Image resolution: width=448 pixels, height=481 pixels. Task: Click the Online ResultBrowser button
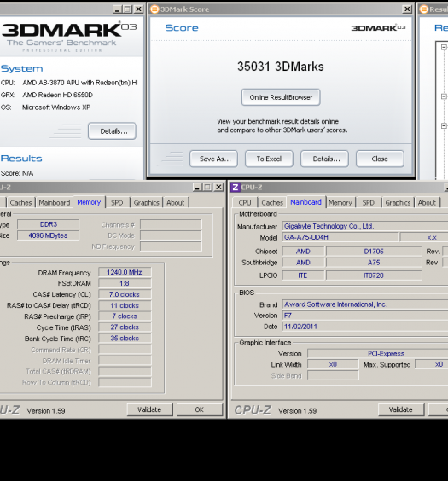point(281,97)
